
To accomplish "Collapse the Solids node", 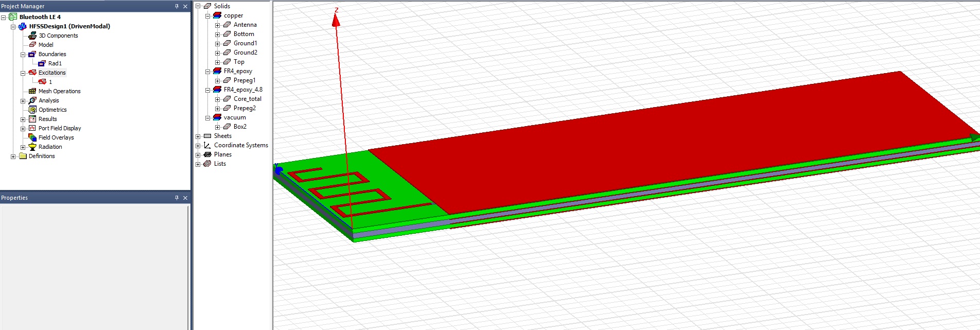I will (198, 6).
